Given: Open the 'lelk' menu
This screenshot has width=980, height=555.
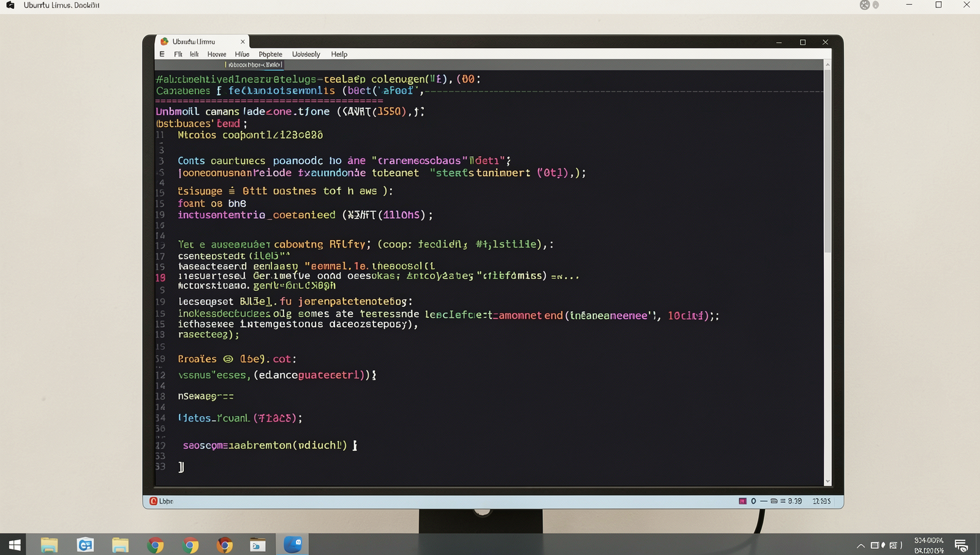Looking at the screenshot, I should [x=194, y=54].
